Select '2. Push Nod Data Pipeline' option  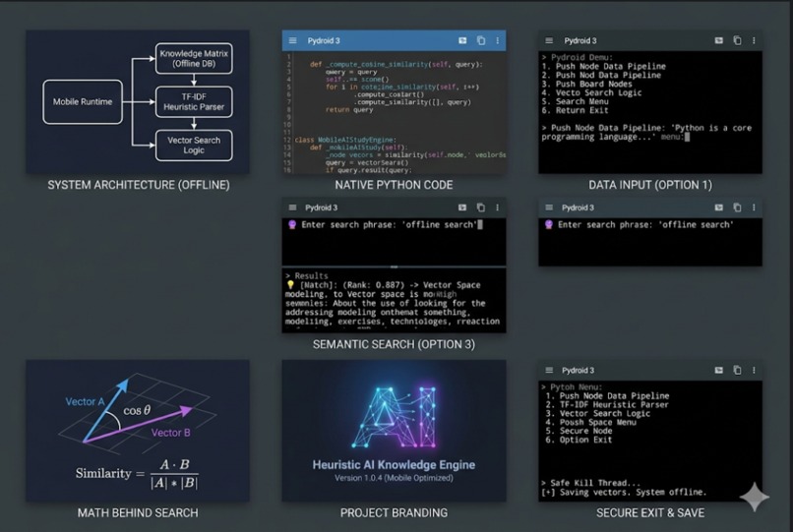601,75
